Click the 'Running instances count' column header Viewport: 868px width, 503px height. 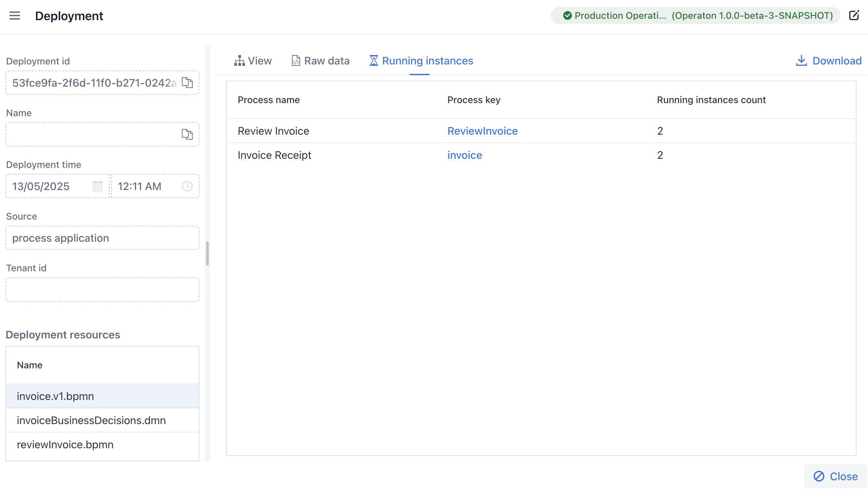(x=711, y=100)
